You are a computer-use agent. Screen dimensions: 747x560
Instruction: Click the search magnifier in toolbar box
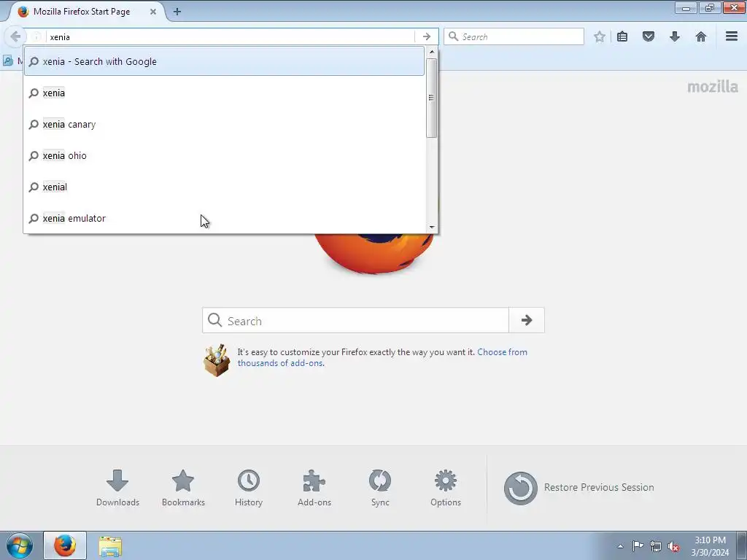[454, 36]
